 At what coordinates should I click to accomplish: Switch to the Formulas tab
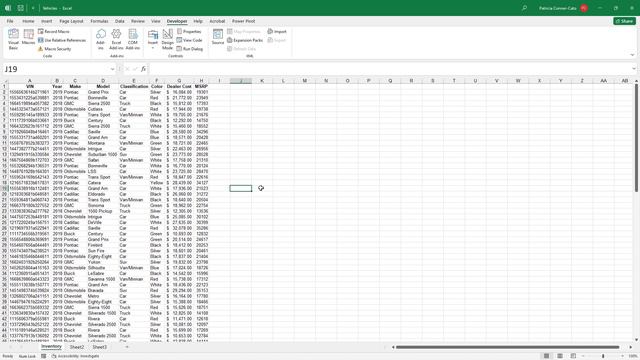coord(99,21)
